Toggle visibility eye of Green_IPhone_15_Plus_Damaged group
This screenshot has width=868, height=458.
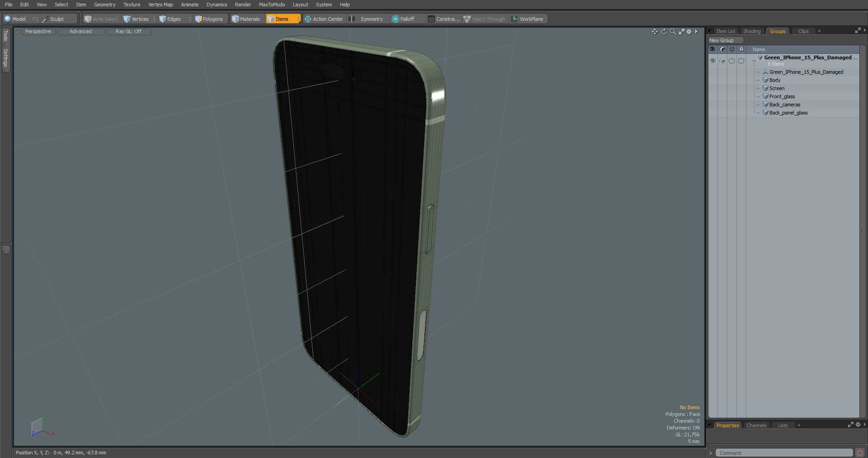coord(712,61)
